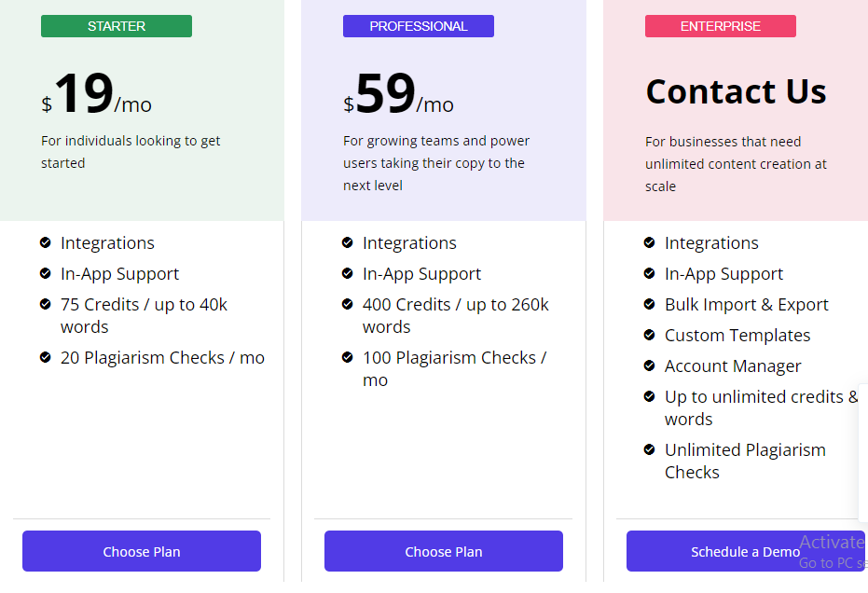Click the Schedule a Demo button

coord(745,551)
